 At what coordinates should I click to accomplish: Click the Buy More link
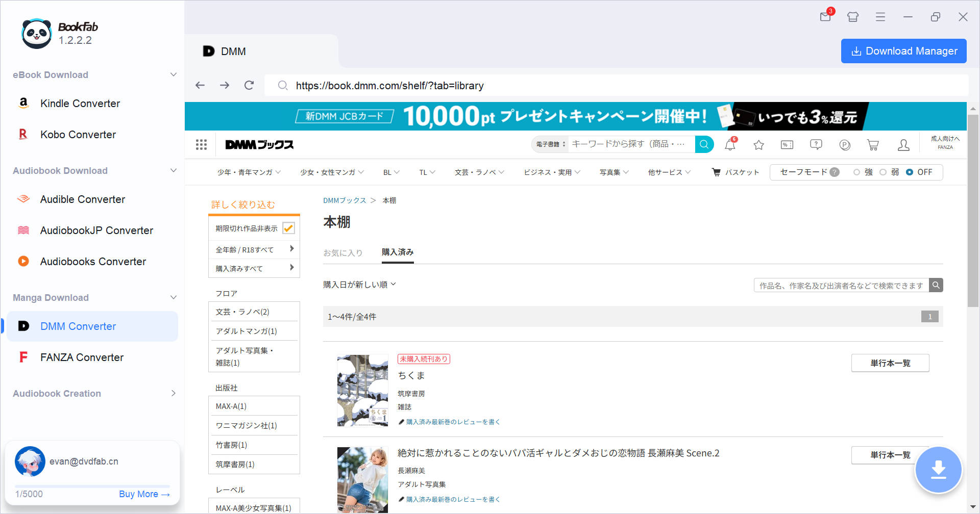click(144, 494)
